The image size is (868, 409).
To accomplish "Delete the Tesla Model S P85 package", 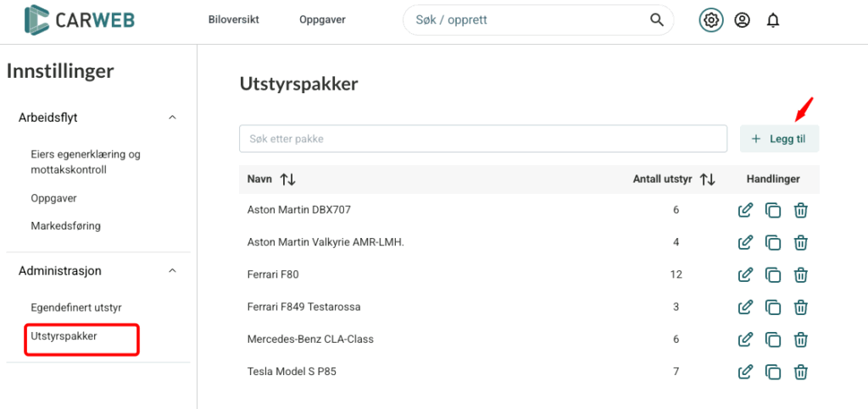I will click(x=800, y=371).
